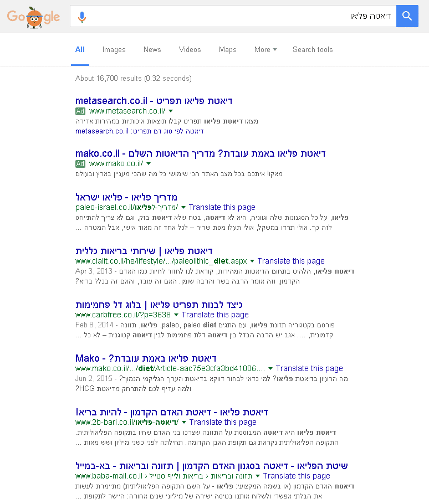This screenshot has height=504, width=429.
Task: Open metasearch.co.il sitelink under first ad
Action: [x=139, y=131]
